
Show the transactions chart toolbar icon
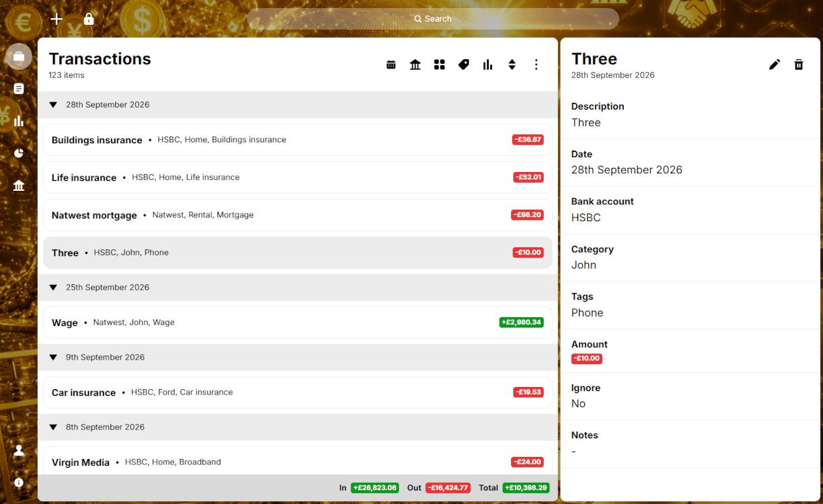click(488, 65)
